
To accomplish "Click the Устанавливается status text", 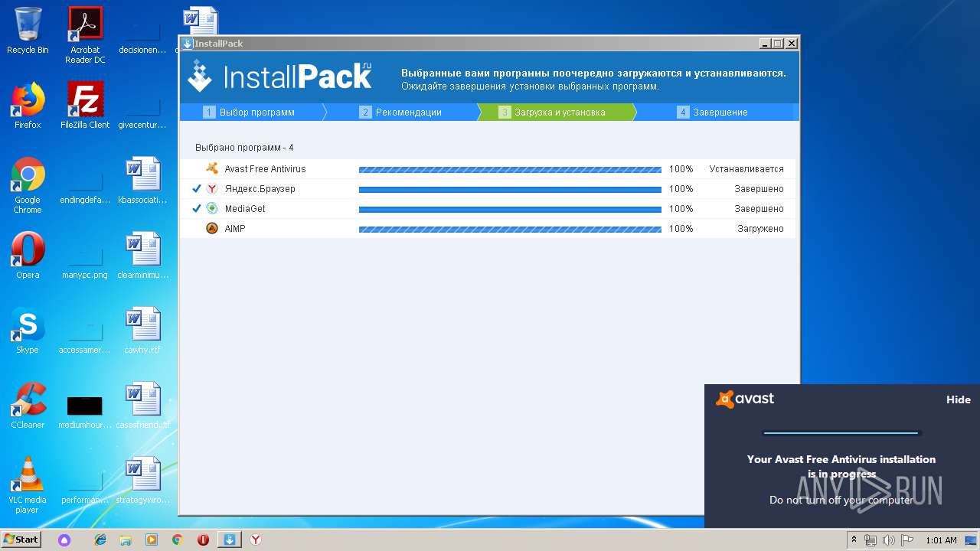I will pos(746,169).
